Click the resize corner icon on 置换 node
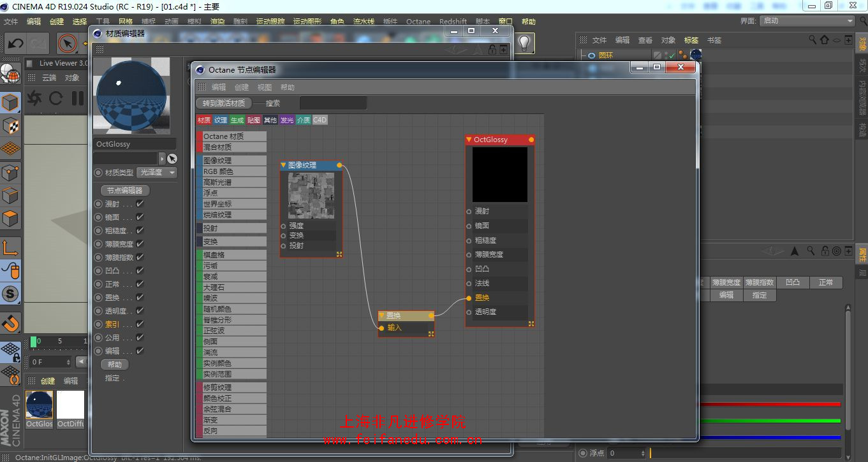The width and height of the screenshot is (868, 462). pyautogui.click(x=431, y=333)
